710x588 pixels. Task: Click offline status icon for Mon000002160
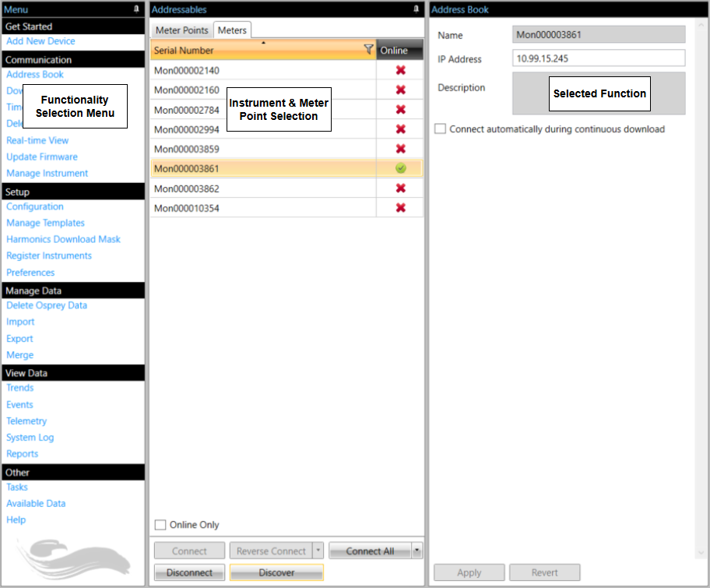(x=401, y=90)
